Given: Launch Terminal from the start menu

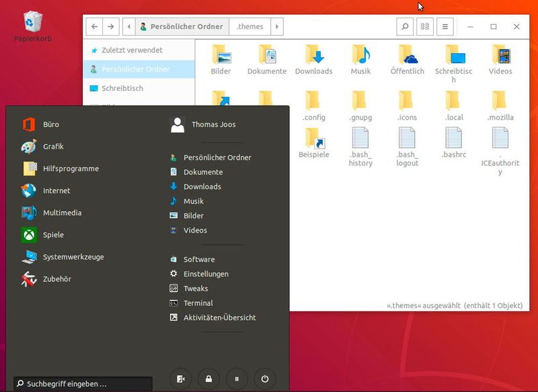Looking at the screenshot, I should coord(200,303).
